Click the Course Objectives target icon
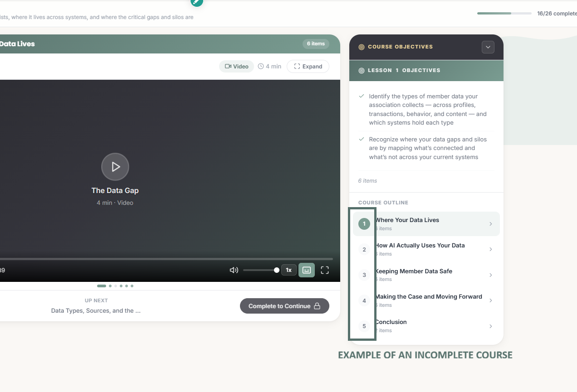Screen dimensions: 577x392 pyautogui.click(x=362, y=47)
